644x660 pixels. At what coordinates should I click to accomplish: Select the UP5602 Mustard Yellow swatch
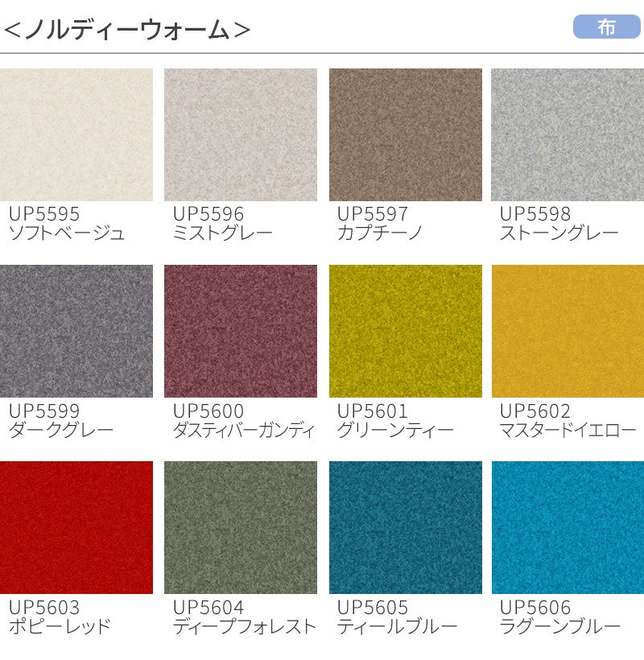(x=568, y=331)
